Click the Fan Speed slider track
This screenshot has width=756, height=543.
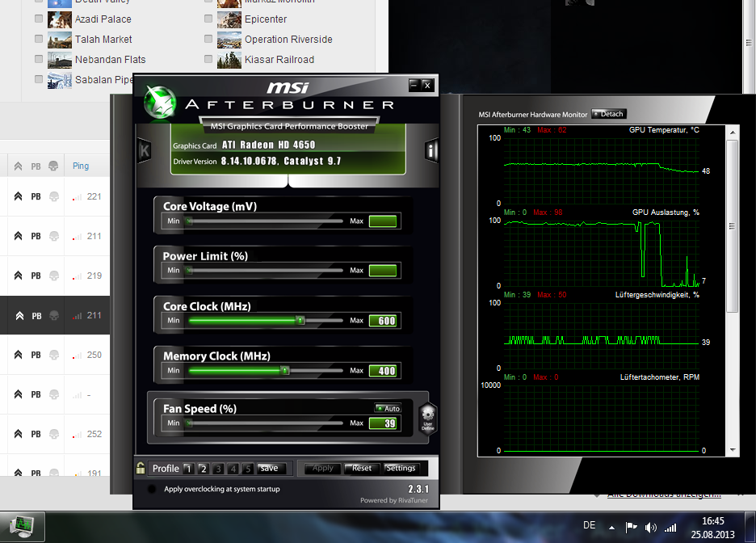click(x=266, y=423)
